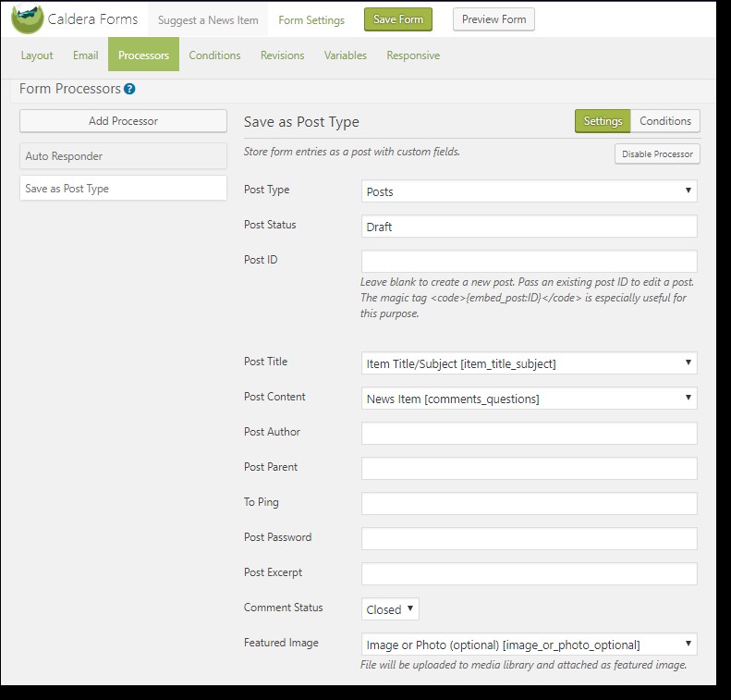Click into the Post Parent field
The image size is (731, 700).
click(x=530, y=468)
